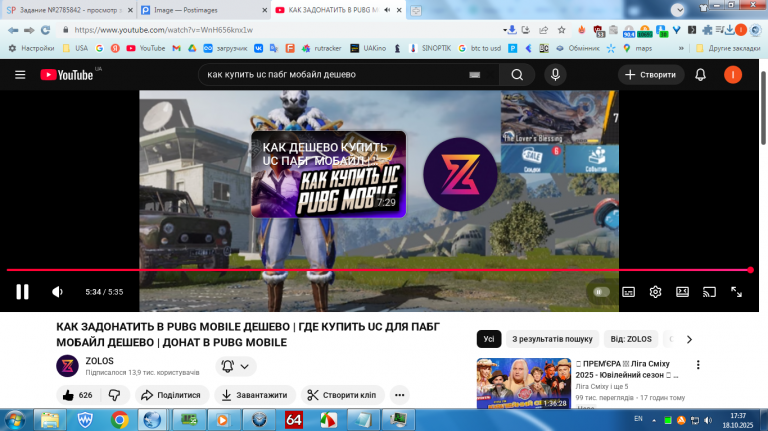Open the on-screen keyboard icon in search
Screen dimensions: 768x431
(474, 74)
